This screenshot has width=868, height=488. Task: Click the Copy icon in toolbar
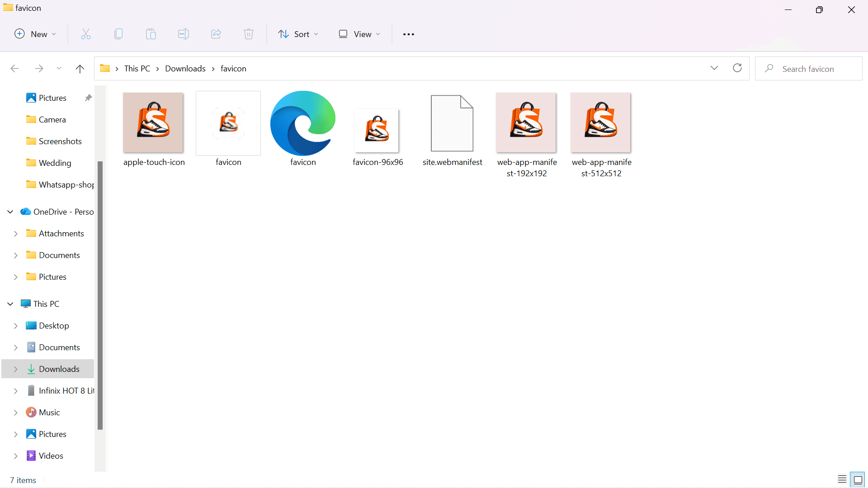[x=118, y=34]
